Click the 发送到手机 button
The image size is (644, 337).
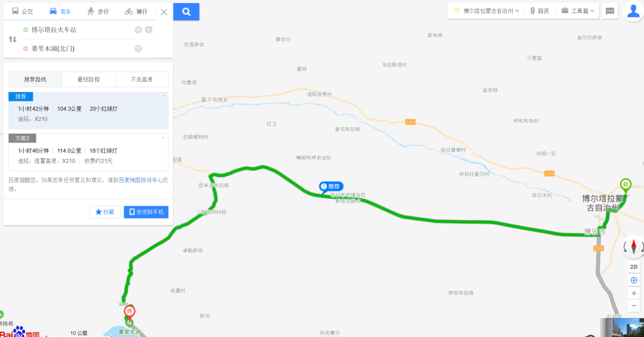[146, 212]
